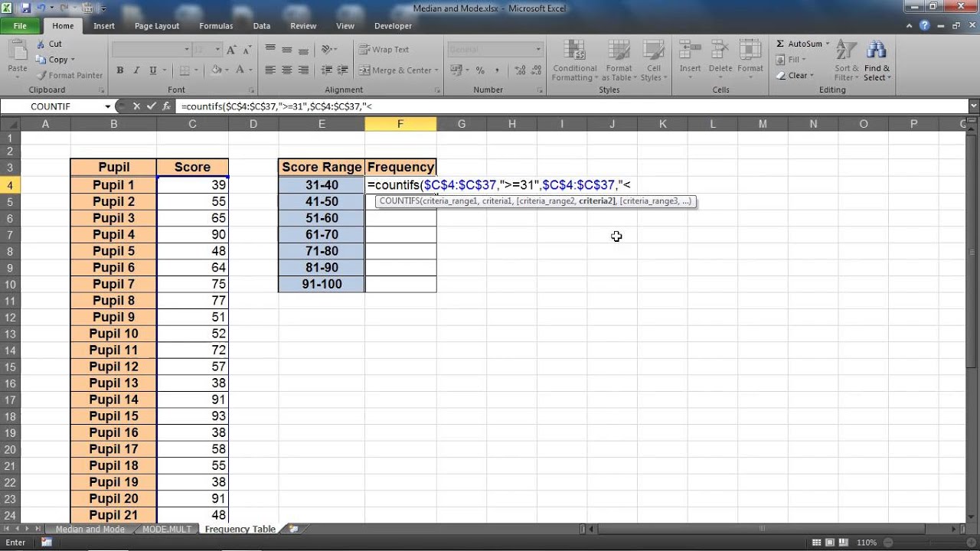The image size is (980, 551).
Task: Click the Format as Table button
Action: tap(617, 61)
